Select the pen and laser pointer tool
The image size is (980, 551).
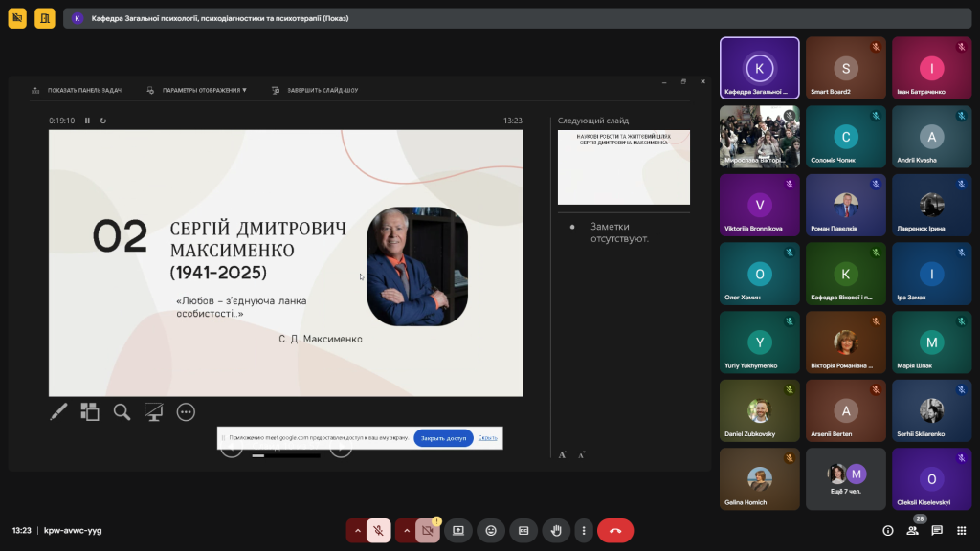58,411
